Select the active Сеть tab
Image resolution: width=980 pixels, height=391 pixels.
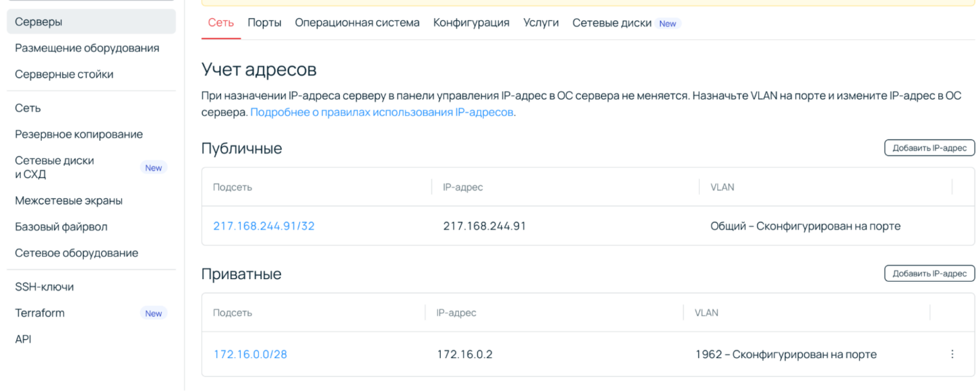point(220,22)
